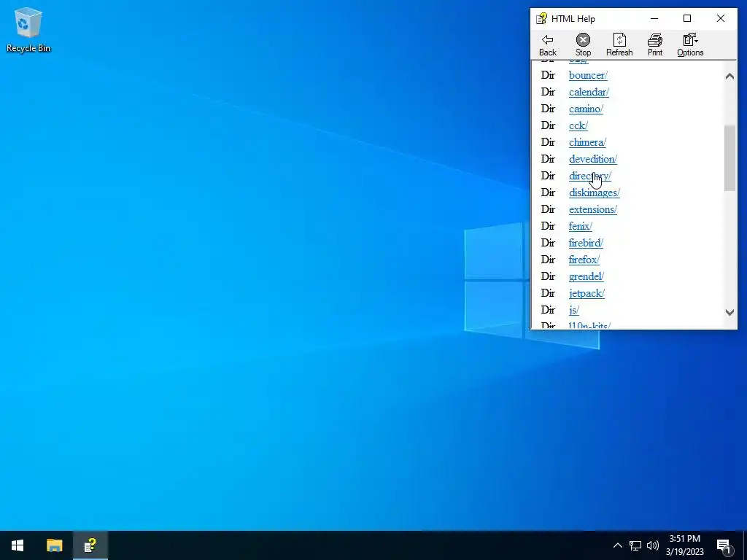Refresh the HTML Help page

[619, 45]
